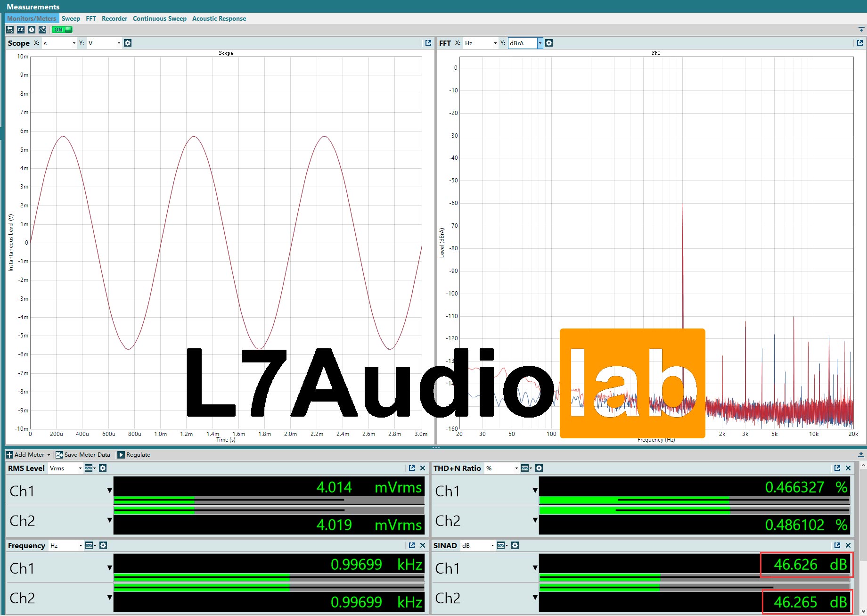Switch to the FFT tab
Viewport: 867px width, 616px height.
[91, 18]
